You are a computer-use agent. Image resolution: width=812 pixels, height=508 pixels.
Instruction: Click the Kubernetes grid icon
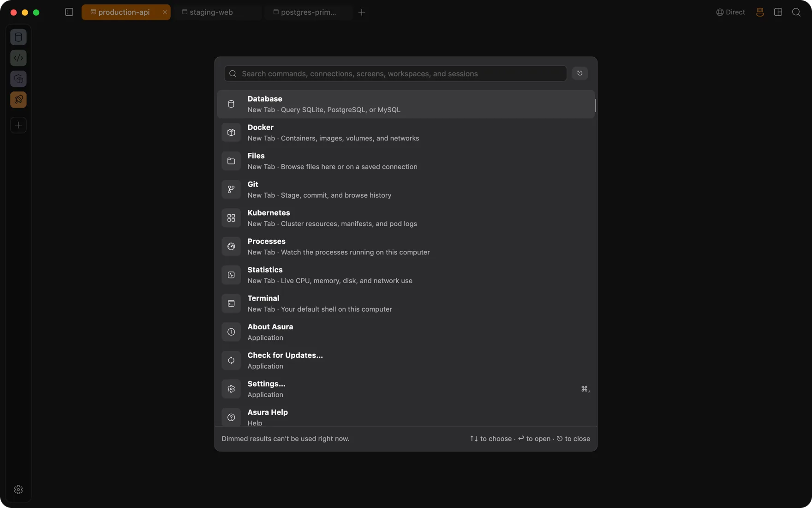pos(231,218)
